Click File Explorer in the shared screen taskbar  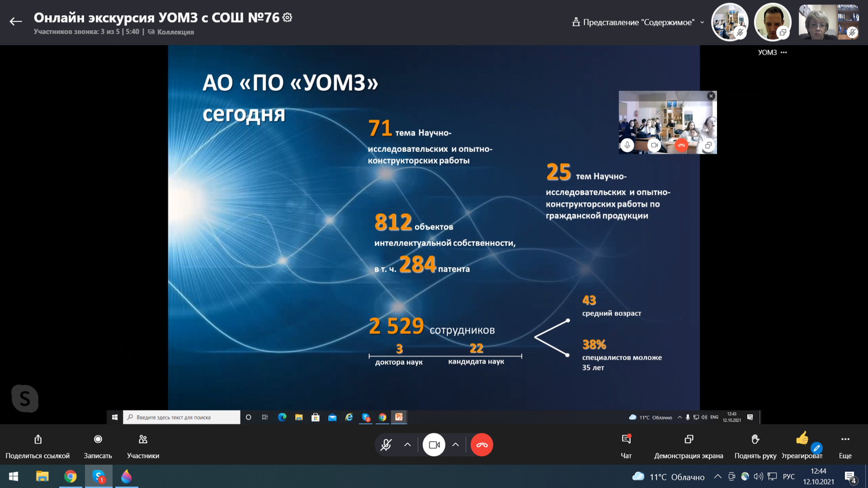point(299,417)
